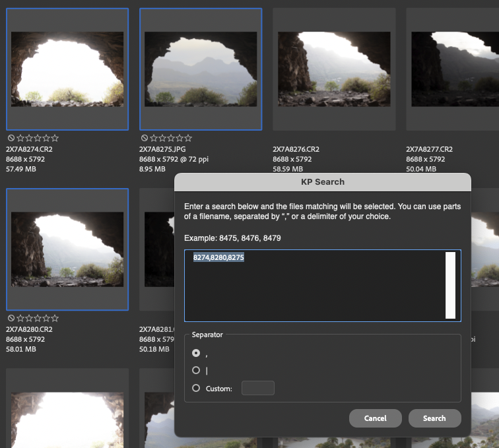This screenshot has width=499, height=448.
Task: Give 2X7A8275.JPG a two-star rating
Action: pyautogui.click(x=162, y=138)
